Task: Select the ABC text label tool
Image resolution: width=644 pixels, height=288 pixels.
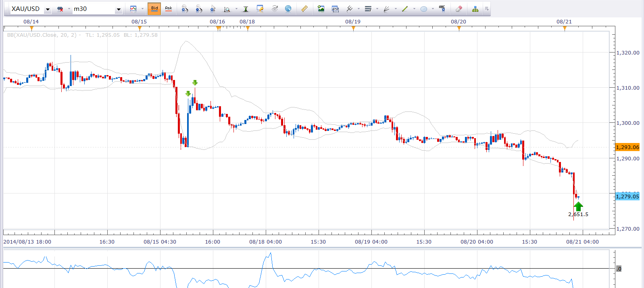Action: [442, 8]
